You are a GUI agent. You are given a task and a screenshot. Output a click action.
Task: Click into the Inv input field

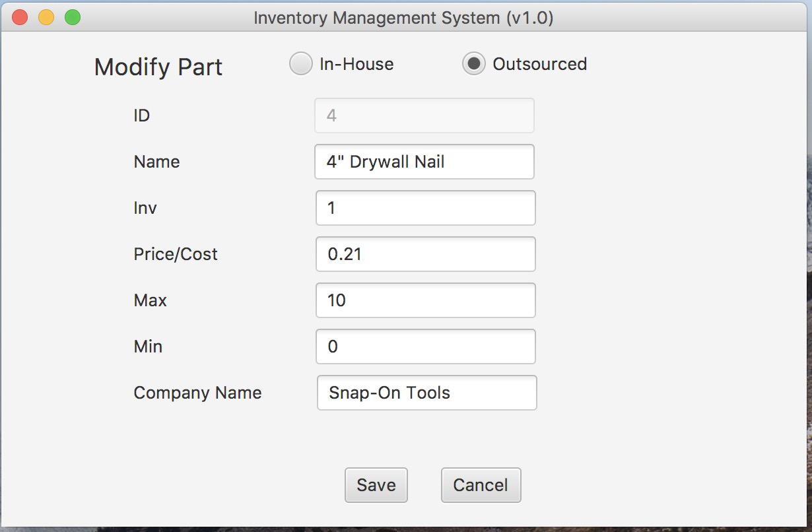[x=425, y=209]
